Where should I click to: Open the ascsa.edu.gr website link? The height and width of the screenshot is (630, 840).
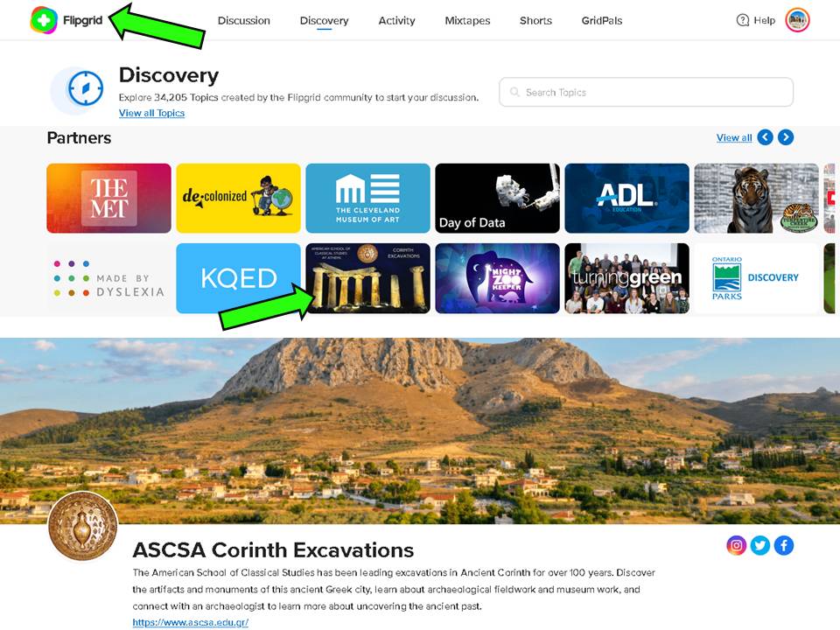coord(190,622)
